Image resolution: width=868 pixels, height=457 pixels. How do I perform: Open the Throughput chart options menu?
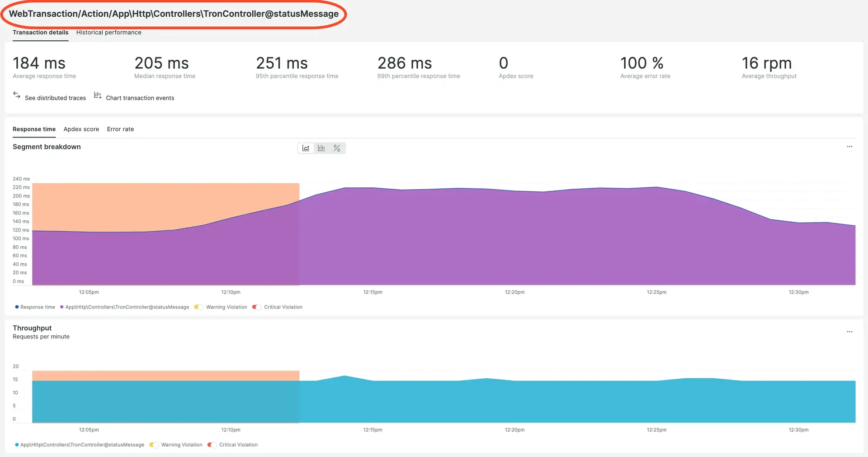coord(849,332)
